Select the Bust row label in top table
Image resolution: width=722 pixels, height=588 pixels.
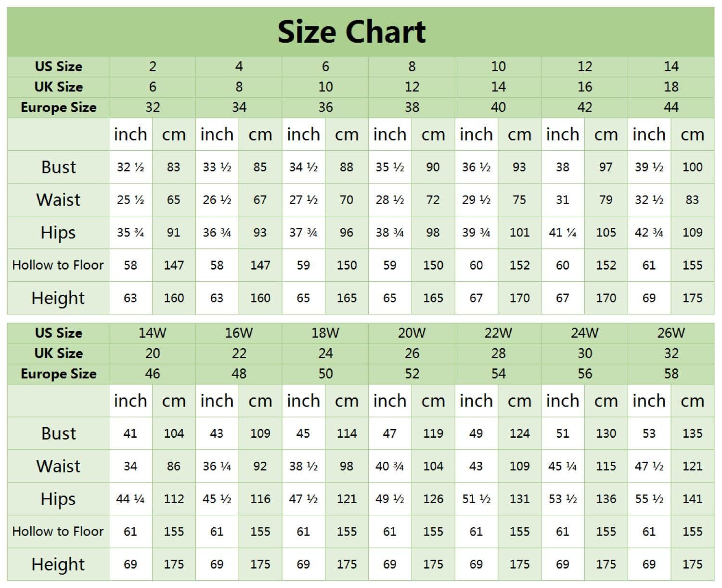pyautogui.click(x=58, y=167)
